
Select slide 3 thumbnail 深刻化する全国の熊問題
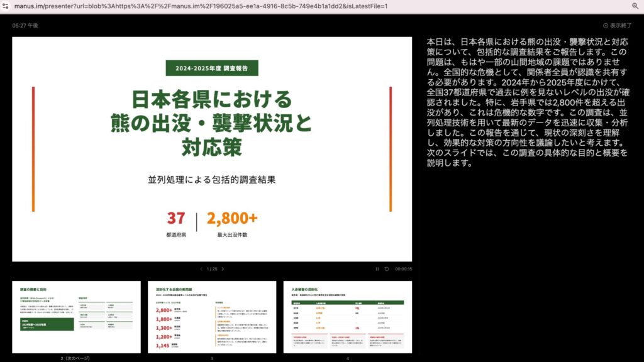pyautogui.click(x=212, y=317)
